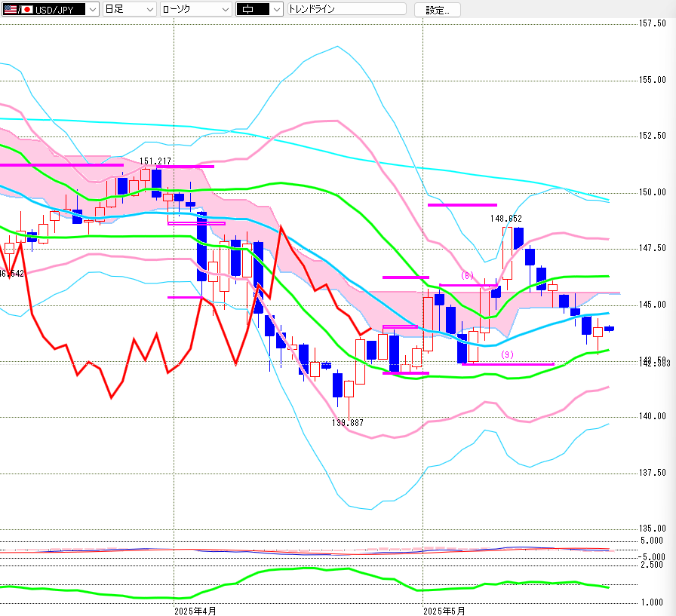
Task: Expand the ローソク chart type dropdown
Action: coord(195,9)
